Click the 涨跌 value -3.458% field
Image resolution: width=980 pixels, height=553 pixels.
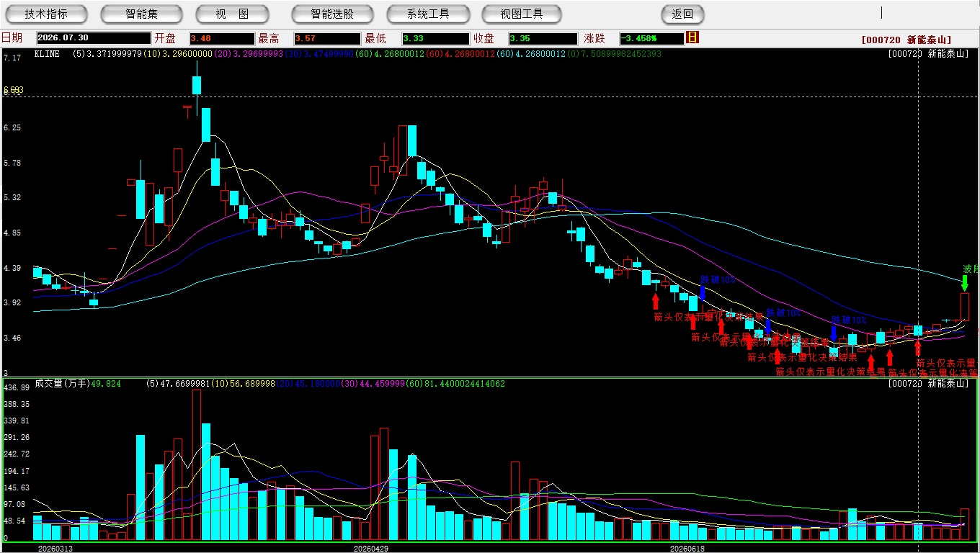pyautogui.click(x=651, y=38)
